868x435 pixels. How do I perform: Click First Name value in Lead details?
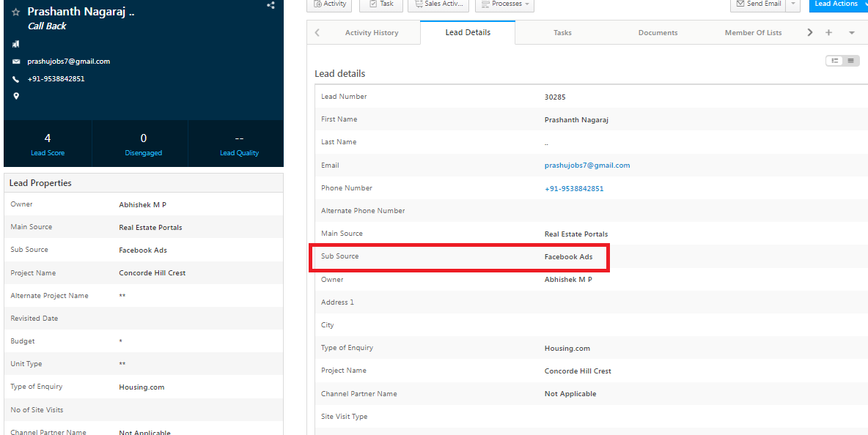576,120
